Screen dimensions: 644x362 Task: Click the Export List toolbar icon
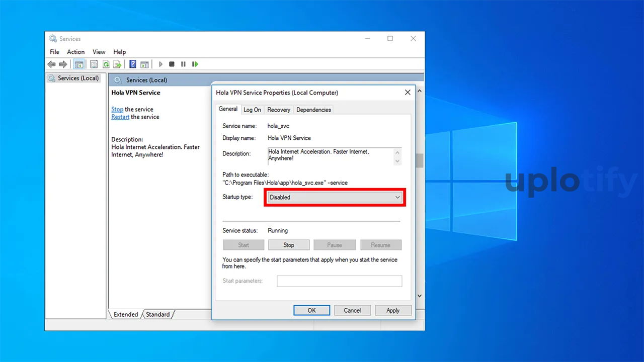pyautogui.click(x=117, y=64)
